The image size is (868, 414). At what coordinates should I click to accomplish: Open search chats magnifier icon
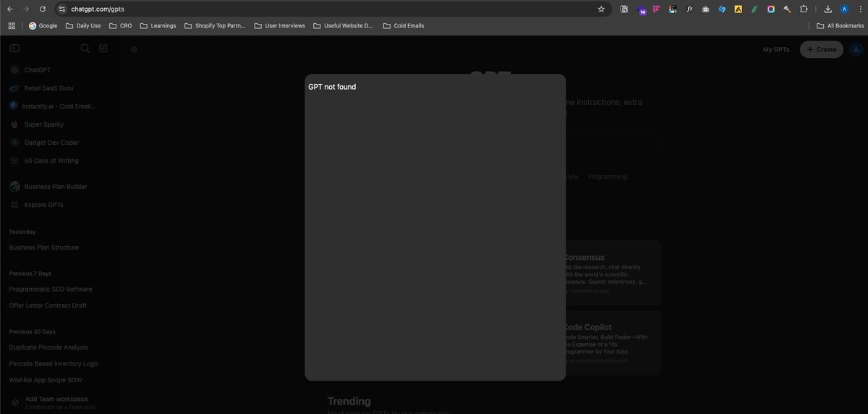(85, 48)
